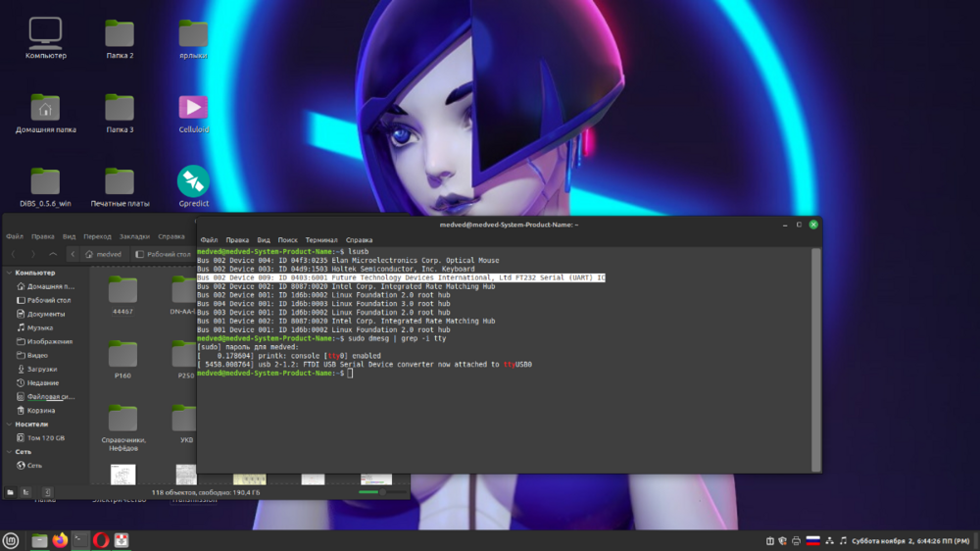The height and width of the screenshot is (551, 980).
Task: Collapse the Сеть sidebar section
Action: tap(10, 452)
